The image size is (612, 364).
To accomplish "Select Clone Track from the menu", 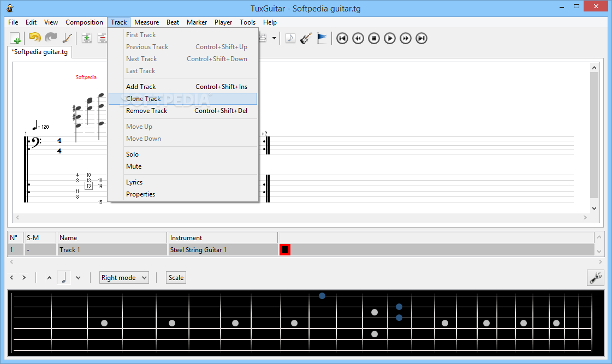I will (x=144, y=99).
